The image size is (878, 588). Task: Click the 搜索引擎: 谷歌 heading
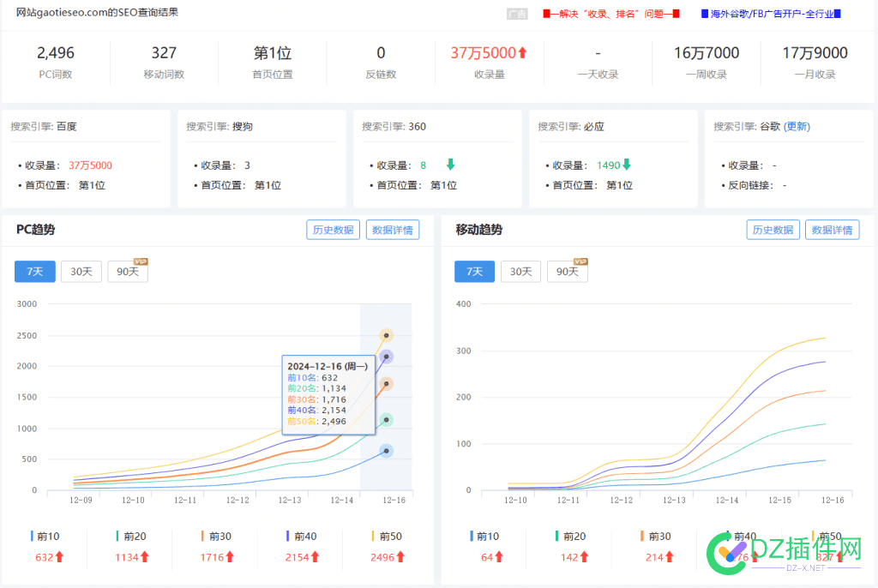(x=747, y=127)
